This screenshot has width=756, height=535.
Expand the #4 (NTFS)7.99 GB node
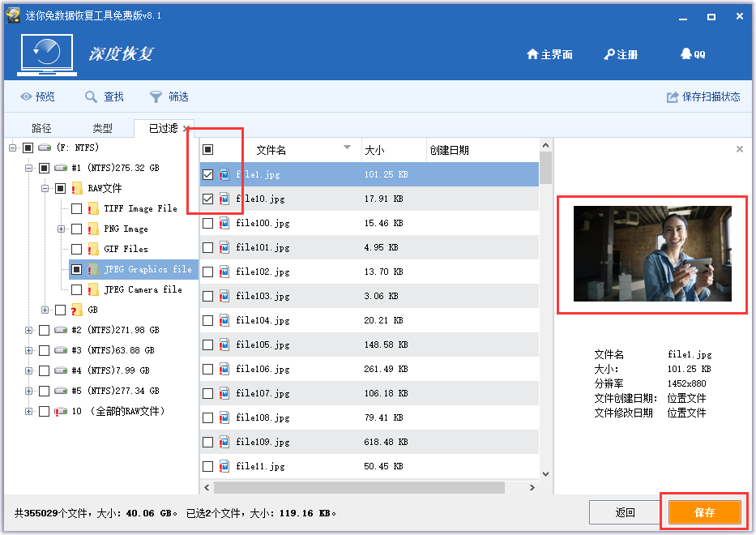pos(28,370)
